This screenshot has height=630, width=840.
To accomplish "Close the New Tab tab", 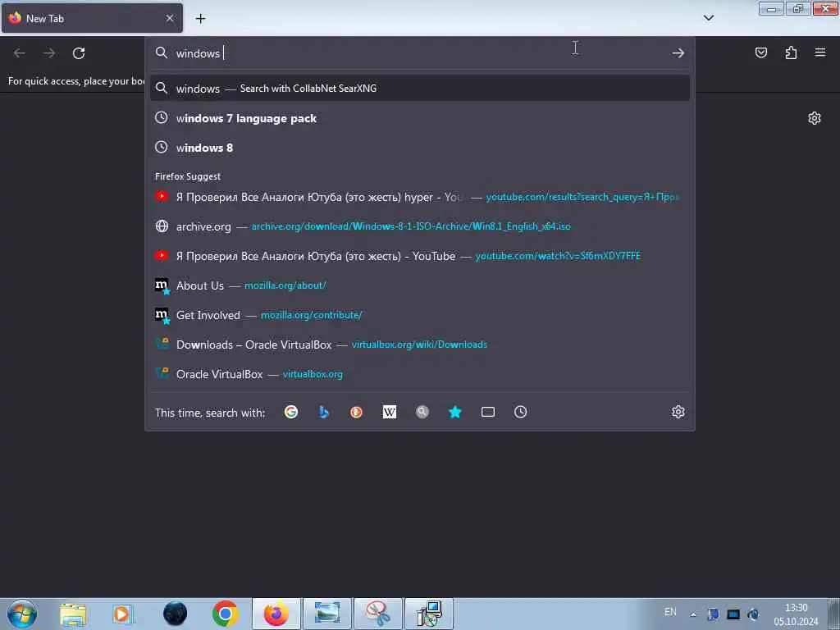I will point(170,18).
